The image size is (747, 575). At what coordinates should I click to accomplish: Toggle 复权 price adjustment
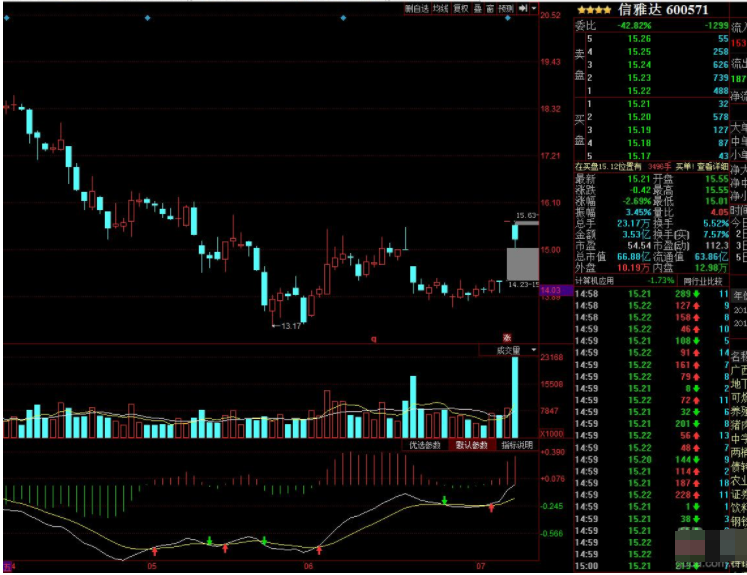point(461,9)
